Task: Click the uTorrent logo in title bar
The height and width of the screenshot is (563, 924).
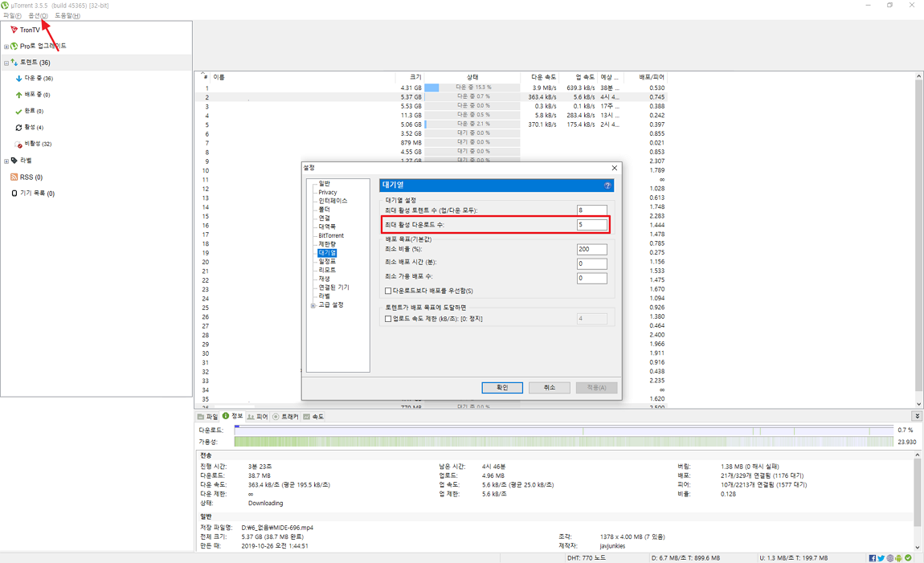Action: [5, 6]
